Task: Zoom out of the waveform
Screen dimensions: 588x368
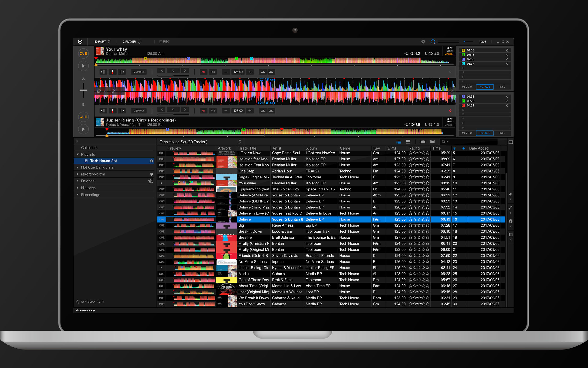Action: pyautogui.click(x=113, y=91)
